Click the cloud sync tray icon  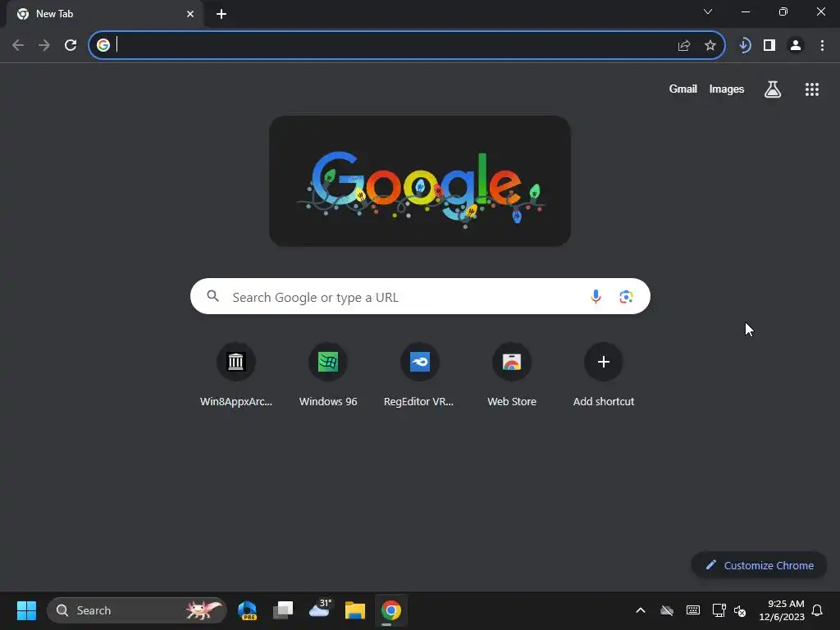(667, 610)
